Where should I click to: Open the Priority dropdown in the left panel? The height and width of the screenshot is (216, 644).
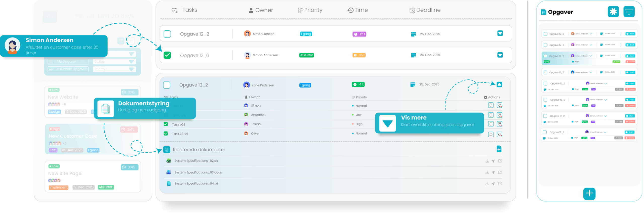114,69
